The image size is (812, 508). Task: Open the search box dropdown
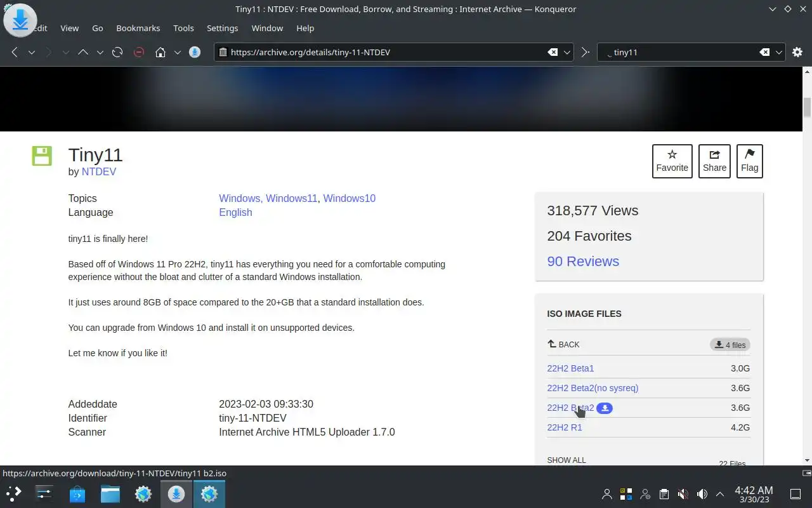click(x=779, y=52)
